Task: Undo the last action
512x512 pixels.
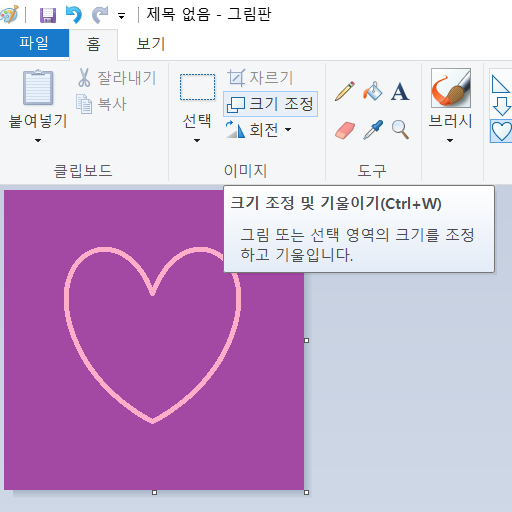Action: coord(74,15)
